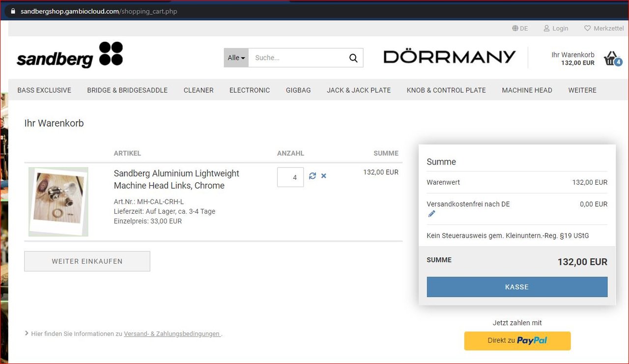Open Merkzettel wishlist heart icon
Viewport: 629px width, 364px height.
click(587, 28)
